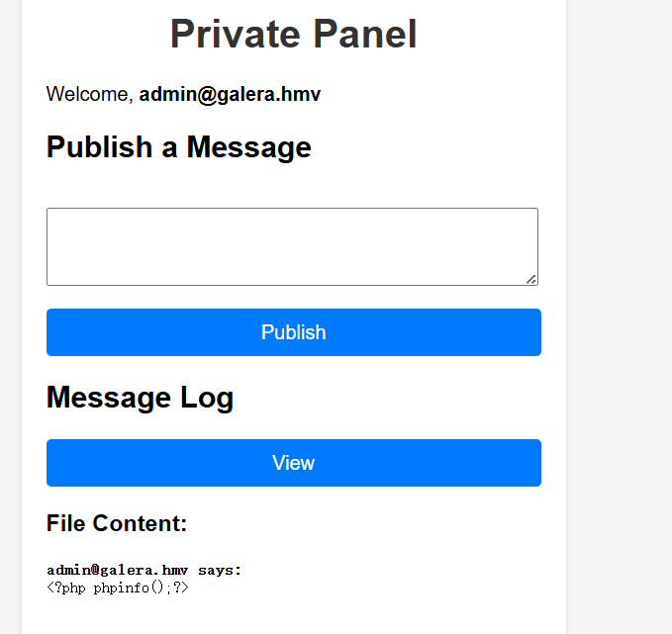Click the word Private in the title

[236, 34]
